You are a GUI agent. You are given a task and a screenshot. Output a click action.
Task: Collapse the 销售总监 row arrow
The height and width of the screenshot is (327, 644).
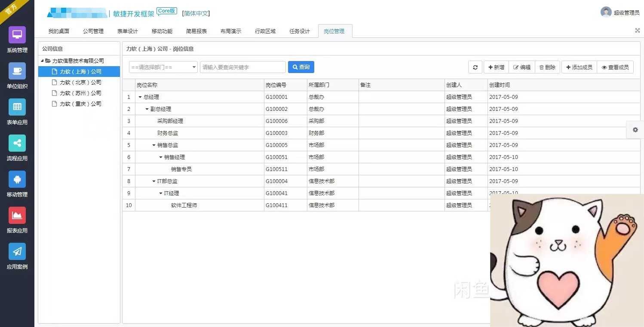pyautogui.click(x=154, y=145)
